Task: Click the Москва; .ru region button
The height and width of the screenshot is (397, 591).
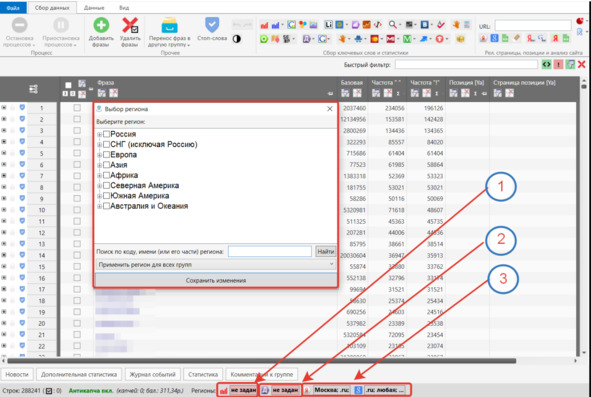Action: (332, 390)
